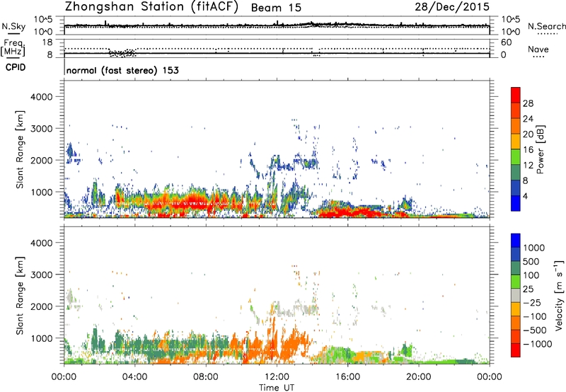Select the '-1000' velocity colorbar label

click(x=537, y=344)
